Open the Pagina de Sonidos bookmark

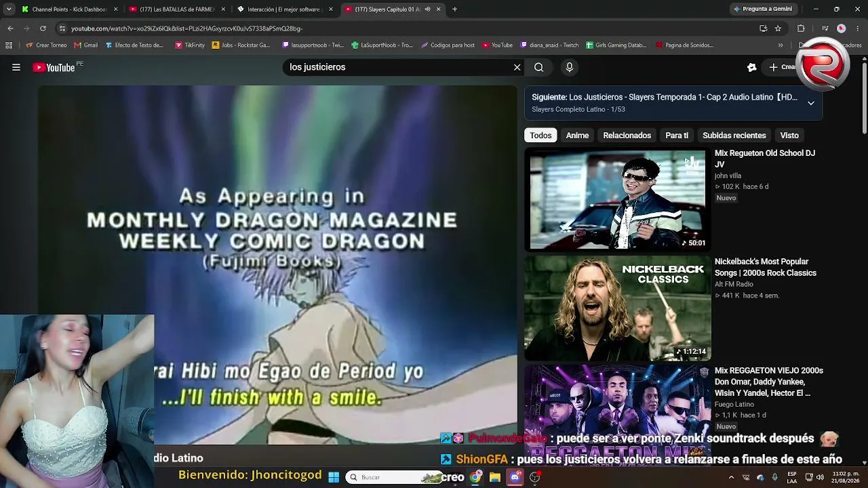[684, 45]
